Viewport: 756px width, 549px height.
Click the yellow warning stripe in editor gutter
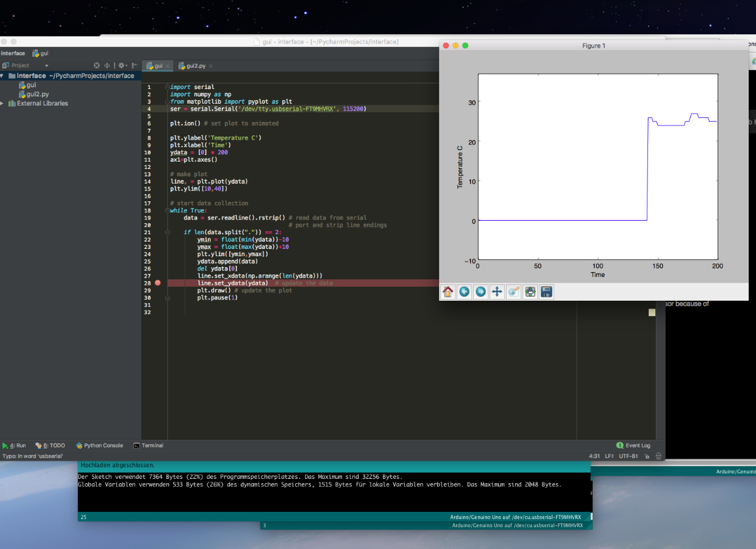[652, 312]
